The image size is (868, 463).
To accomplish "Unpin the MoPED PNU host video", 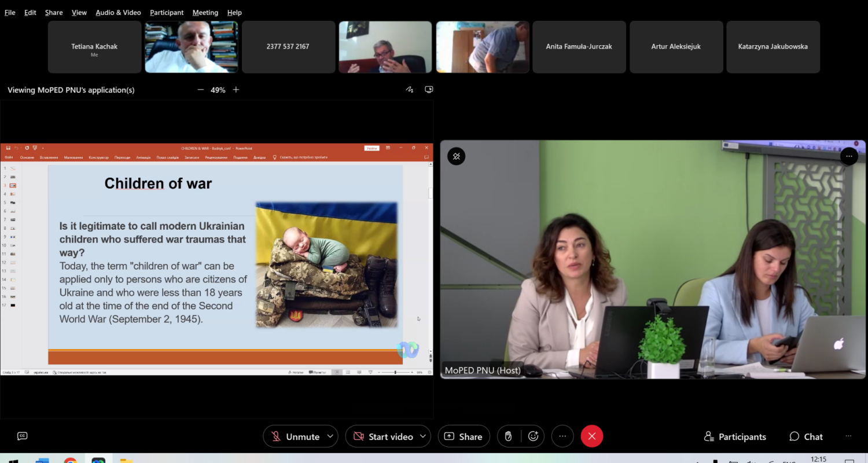I will click(x=456, y=156).
